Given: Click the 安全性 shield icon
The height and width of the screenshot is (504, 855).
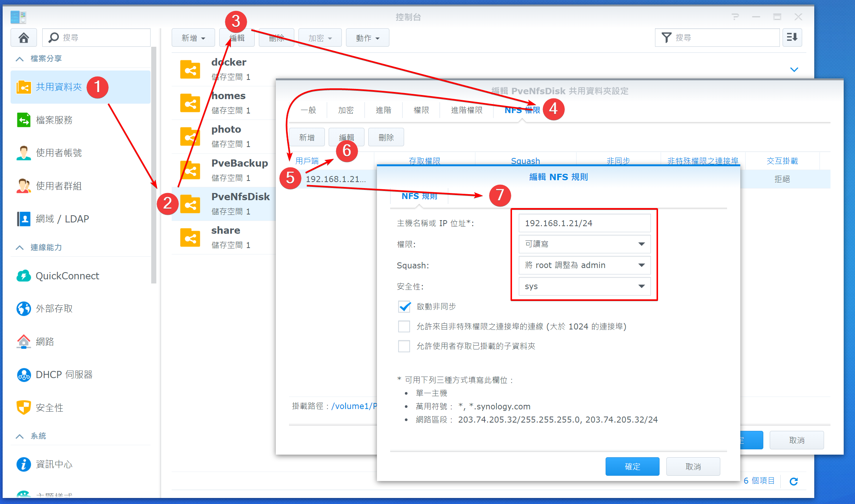Looking at the screenshot, I should point(24,407).
